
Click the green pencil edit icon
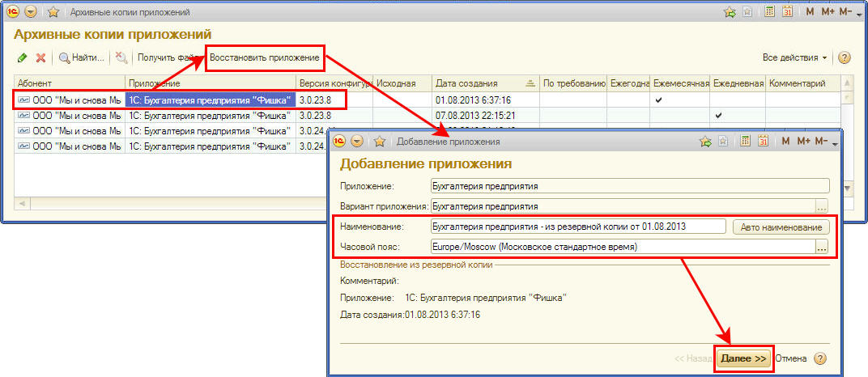(22, 58)
